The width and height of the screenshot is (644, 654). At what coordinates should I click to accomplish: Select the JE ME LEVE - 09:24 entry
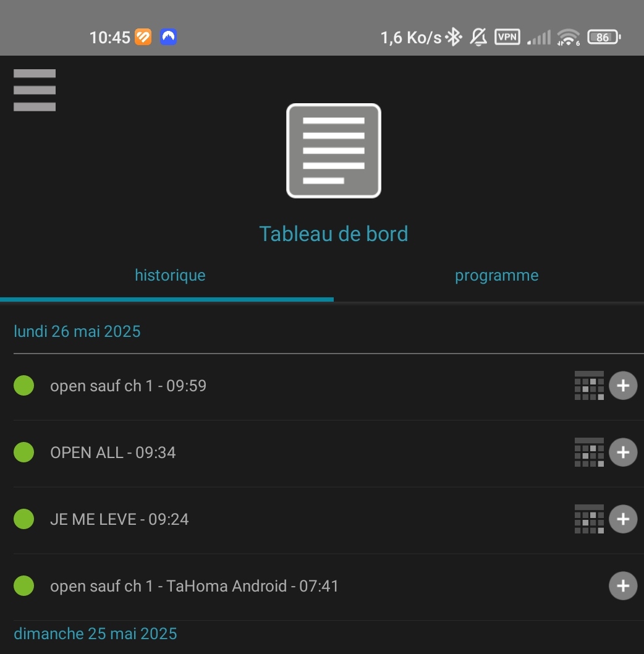click(x=119, y=519)
